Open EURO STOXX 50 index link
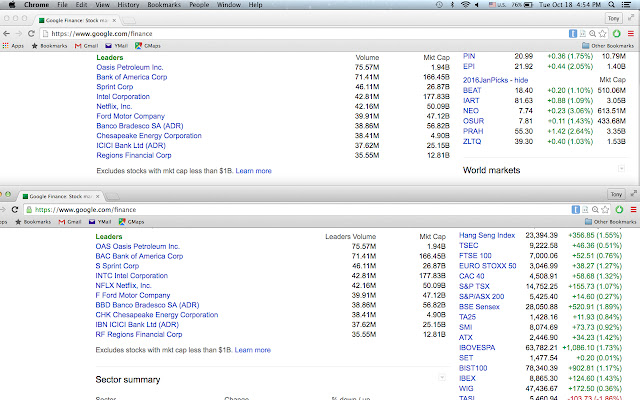 pos(487,266)
